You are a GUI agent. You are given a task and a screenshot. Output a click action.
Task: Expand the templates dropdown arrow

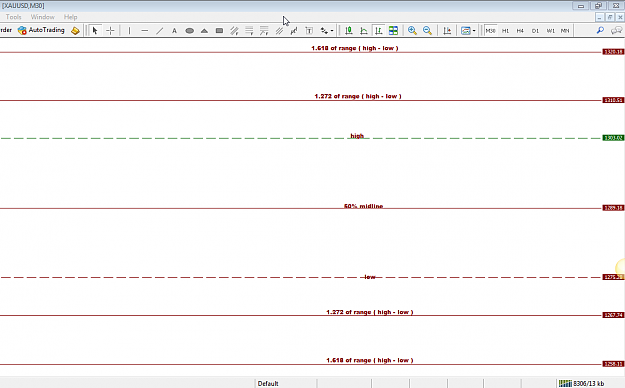[474, 31]
